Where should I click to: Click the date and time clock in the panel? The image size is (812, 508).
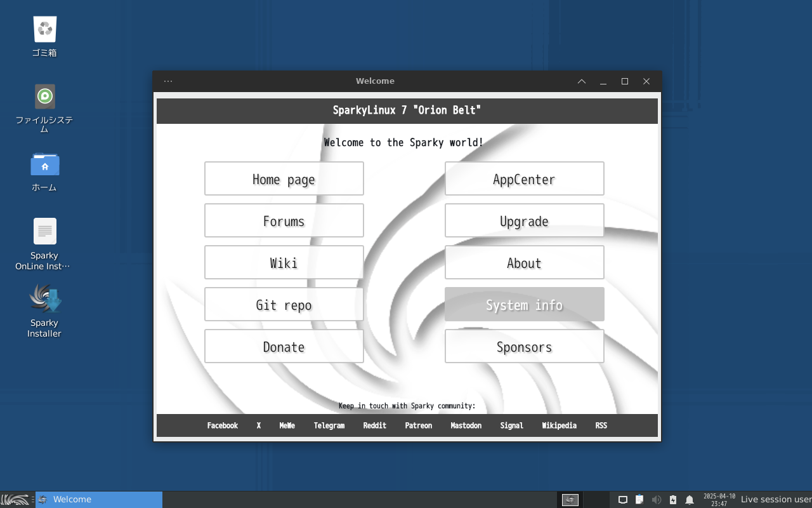(719, 500)
